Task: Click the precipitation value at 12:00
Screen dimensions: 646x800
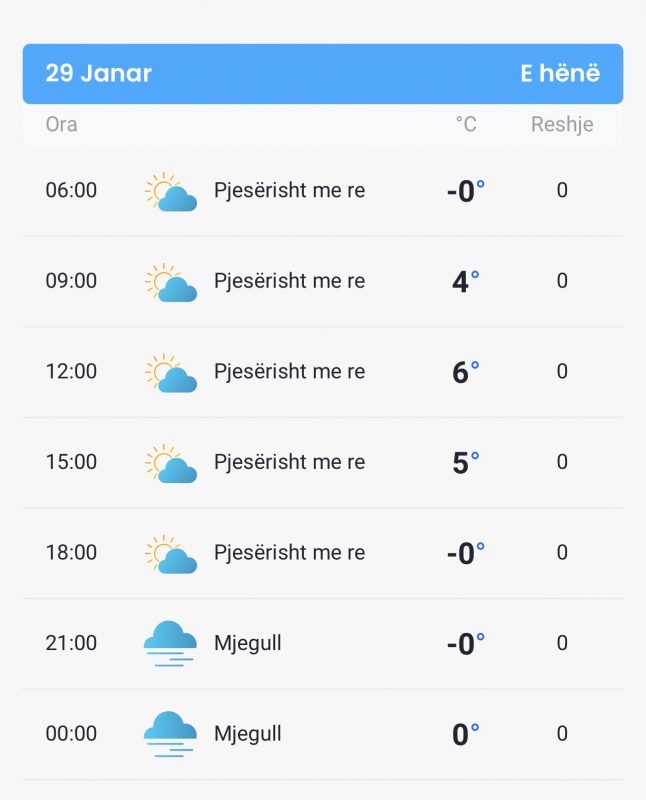Action: pos(562,371)
